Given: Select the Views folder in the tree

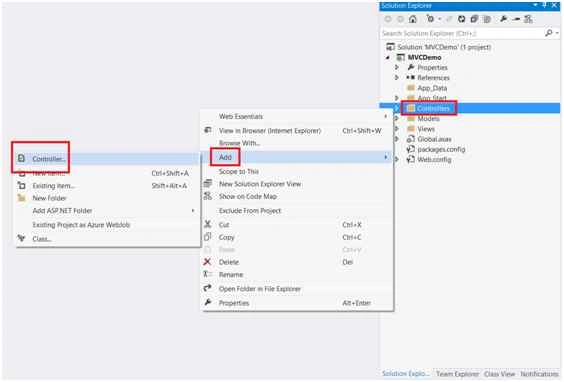Looking at the screenshot, I should tap(426, 129).
